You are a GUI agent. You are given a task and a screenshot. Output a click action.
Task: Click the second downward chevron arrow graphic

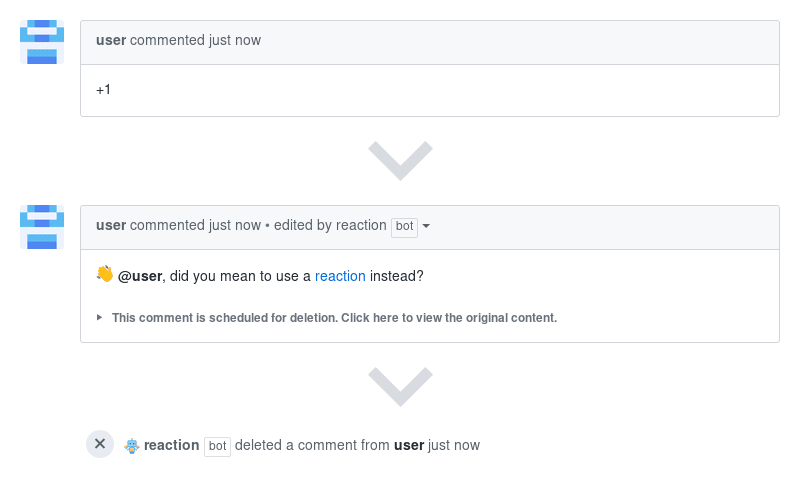pyautogui.click(x=400, y=385)
